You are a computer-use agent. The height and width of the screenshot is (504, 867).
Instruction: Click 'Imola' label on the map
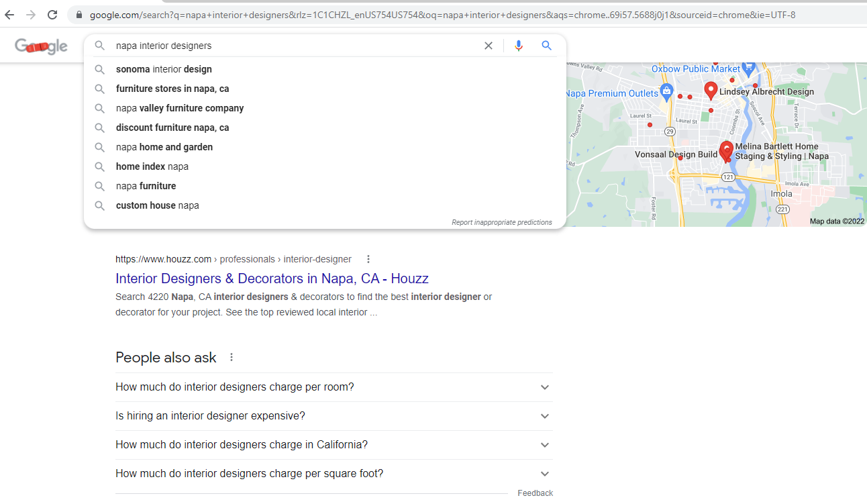click(x=781, y=194)
